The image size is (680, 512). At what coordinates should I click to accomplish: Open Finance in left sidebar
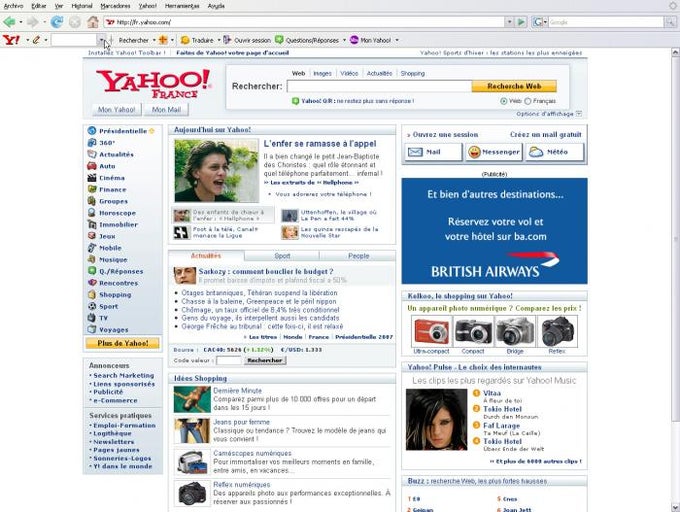[112, 189]
